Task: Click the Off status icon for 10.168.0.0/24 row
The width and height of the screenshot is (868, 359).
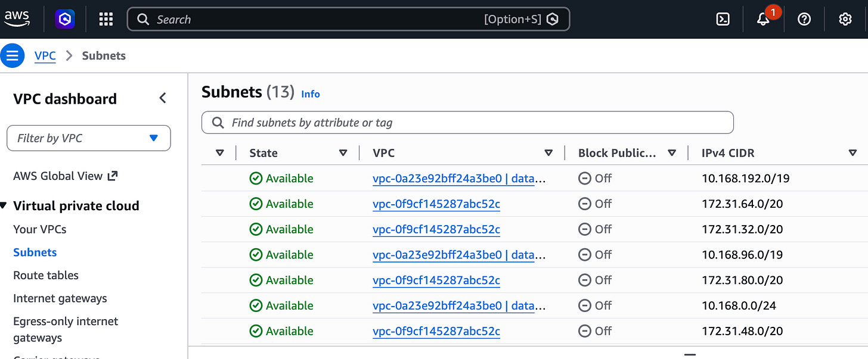Action: point(585,306)
